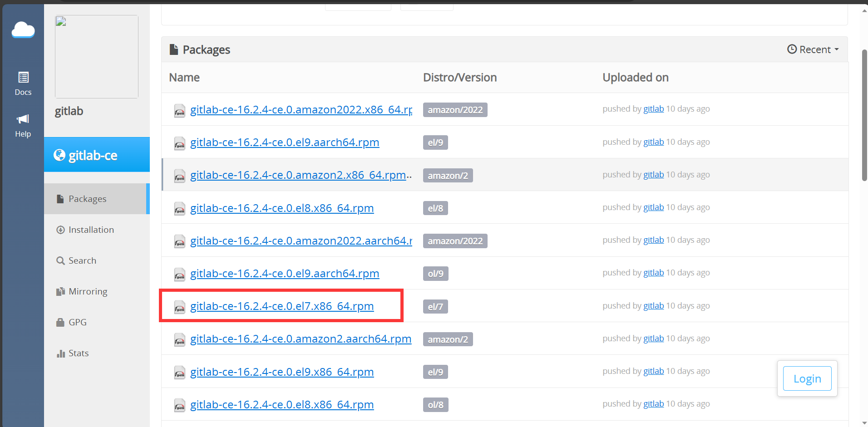Click the ol/9 distro badge
Screen dimensions: 868x427
435,274
